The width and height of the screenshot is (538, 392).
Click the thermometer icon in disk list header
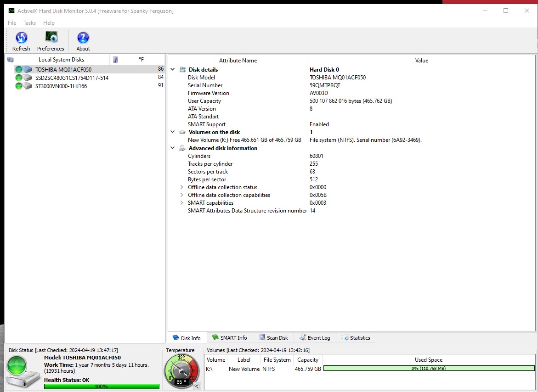click(x=115, y=60)
